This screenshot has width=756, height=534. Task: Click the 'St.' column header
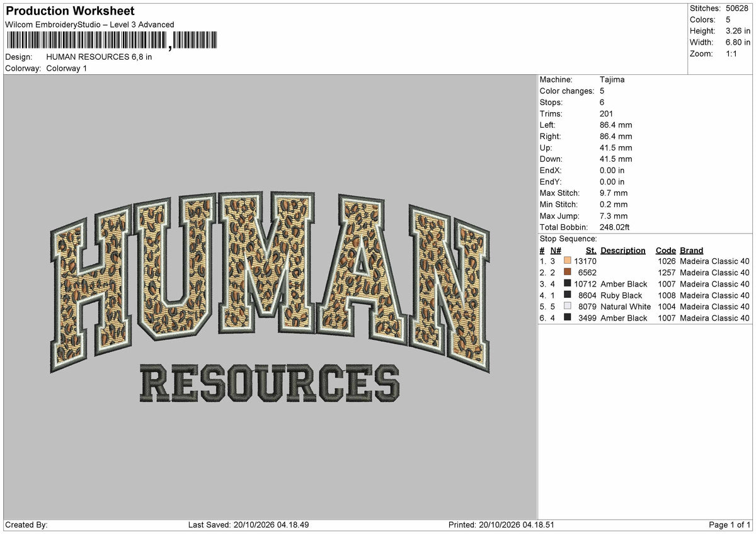590,250
